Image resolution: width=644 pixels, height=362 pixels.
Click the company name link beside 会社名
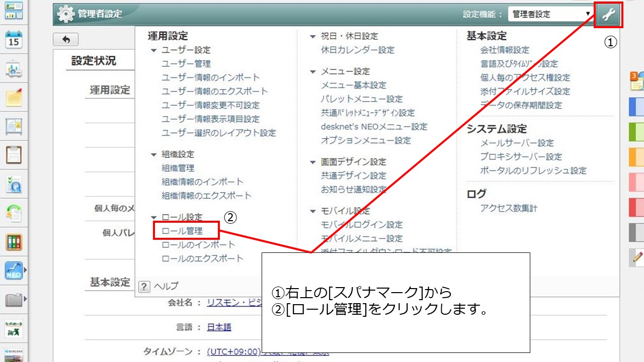tap(234, 303)
